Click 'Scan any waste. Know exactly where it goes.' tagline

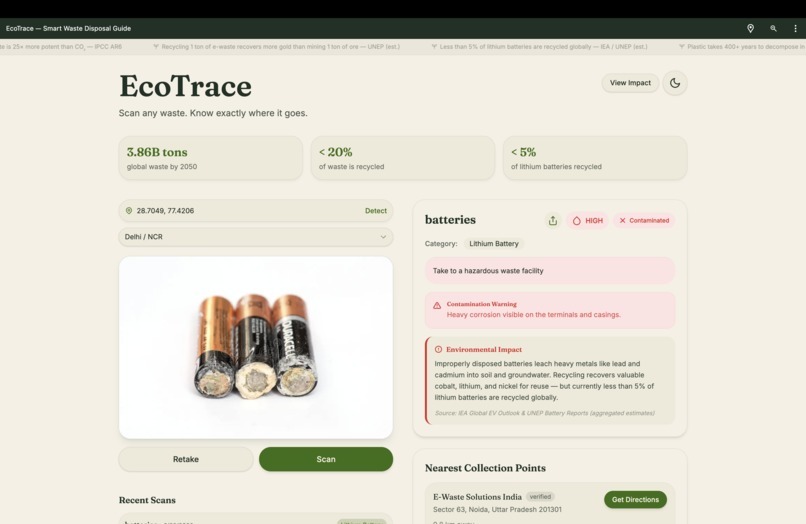(x=213, y=113)
